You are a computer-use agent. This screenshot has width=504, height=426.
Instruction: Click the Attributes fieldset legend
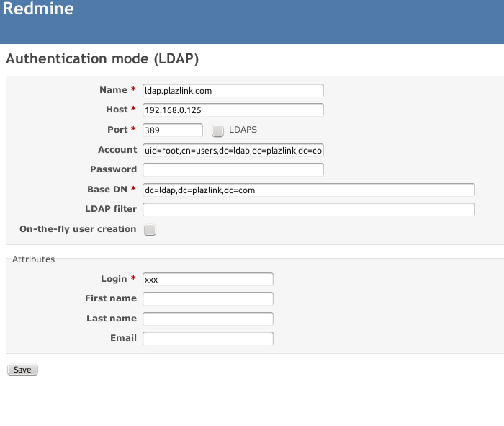point(33,259)
